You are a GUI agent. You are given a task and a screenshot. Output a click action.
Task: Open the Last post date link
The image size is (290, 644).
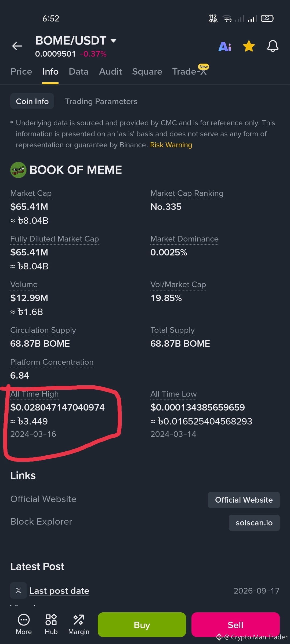coord(59,591)
